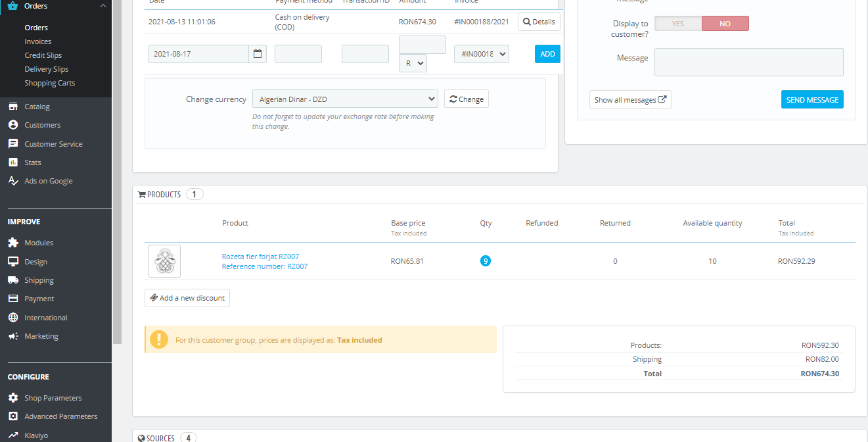This screenshot has height=442, width=868.
Task: Click the Cash on delivery (COD) text
Action: [302, 22]
